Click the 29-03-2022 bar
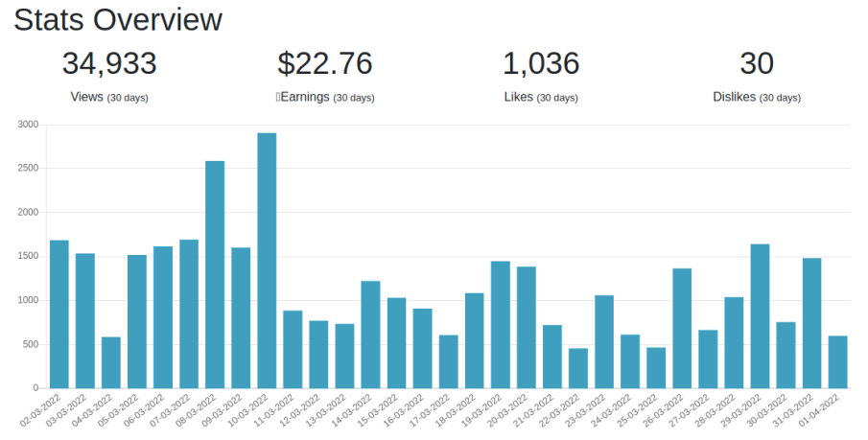 pyautogui.click(x=760, y=316)
